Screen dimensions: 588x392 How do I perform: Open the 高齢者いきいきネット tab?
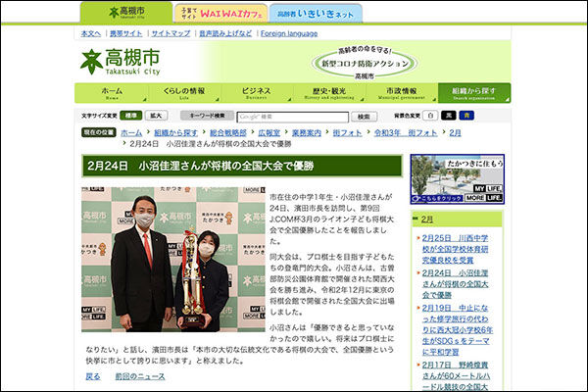pos(316,14)
